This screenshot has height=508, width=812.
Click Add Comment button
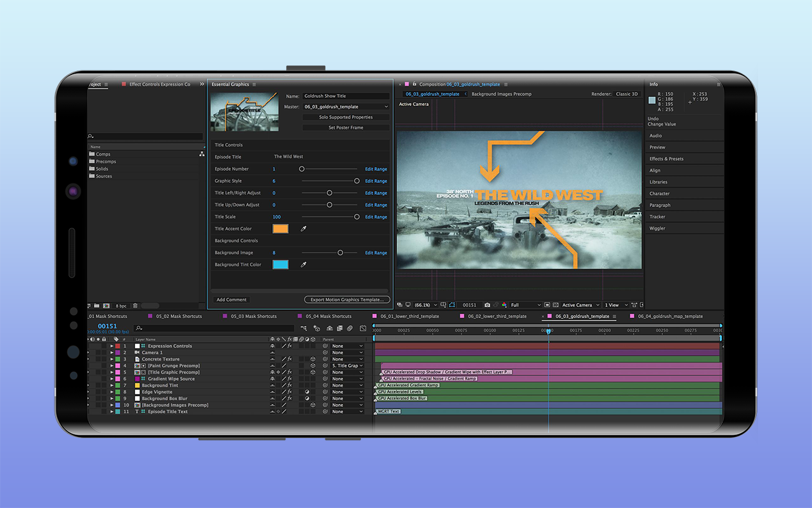232,300
